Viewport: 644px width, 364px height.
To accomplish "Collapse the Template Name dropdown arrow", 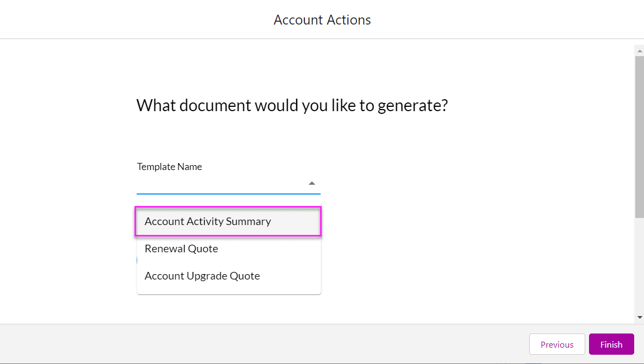I will [x=312, y=184].
